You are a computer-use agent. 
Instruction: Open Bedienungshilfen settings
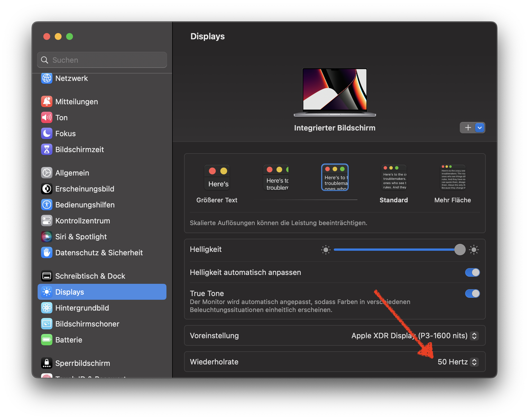[102, 205]
